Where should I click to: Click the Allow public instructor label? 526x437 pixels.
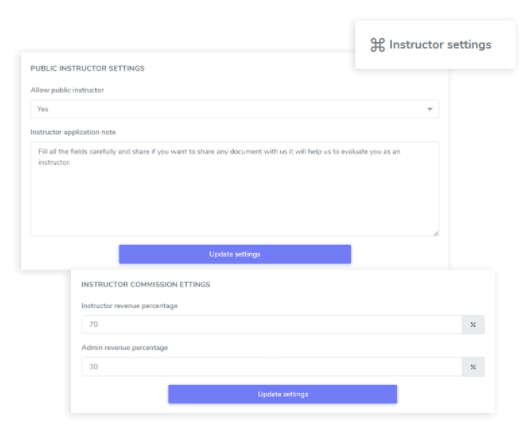67,90
